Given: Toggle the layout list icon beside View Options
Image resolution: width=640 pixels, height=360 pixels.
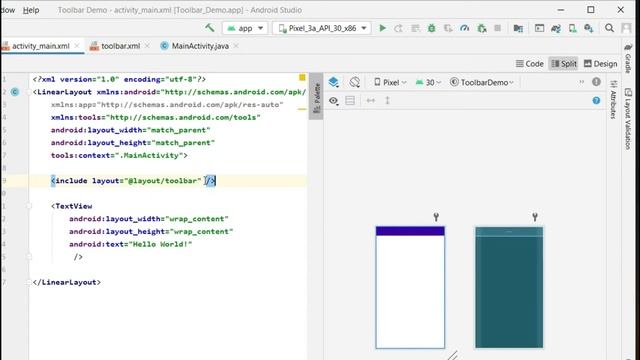Looking at the screenshot, I should [350, 100].
